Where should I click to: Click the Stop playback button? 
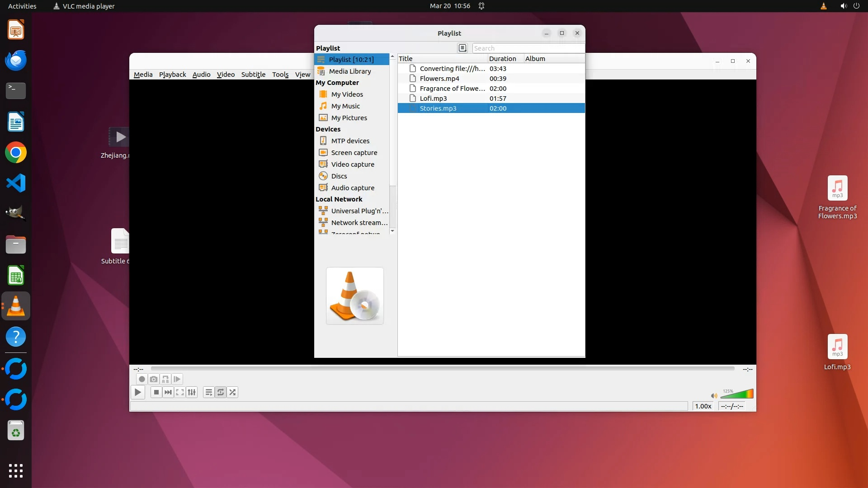(156, 392)
